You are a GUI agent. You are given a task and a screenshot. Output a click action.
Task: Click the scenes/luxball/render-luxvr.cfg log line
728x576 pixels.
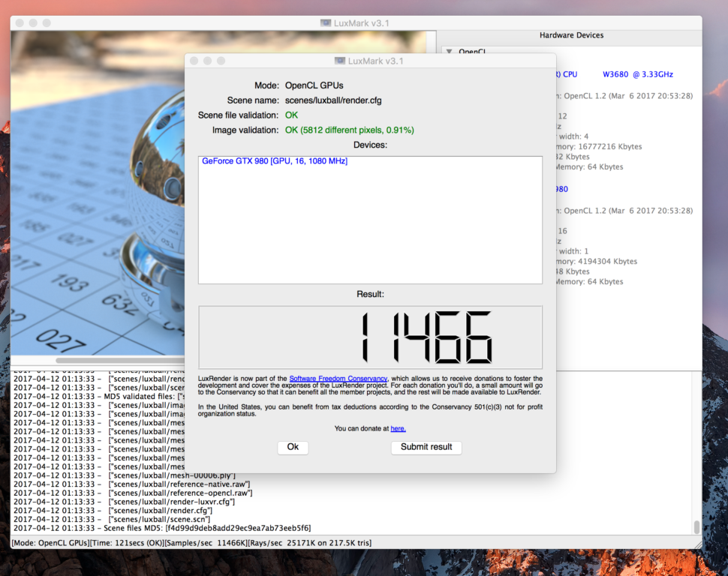click(x=124, y=502)
